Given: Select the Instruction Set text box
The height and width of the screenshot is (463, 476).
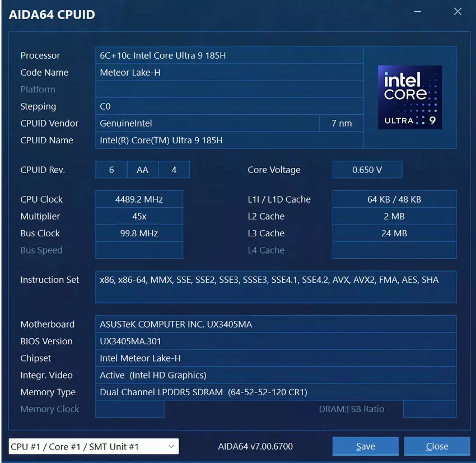Looking at the screenshot, I should (x=276, y=287).
